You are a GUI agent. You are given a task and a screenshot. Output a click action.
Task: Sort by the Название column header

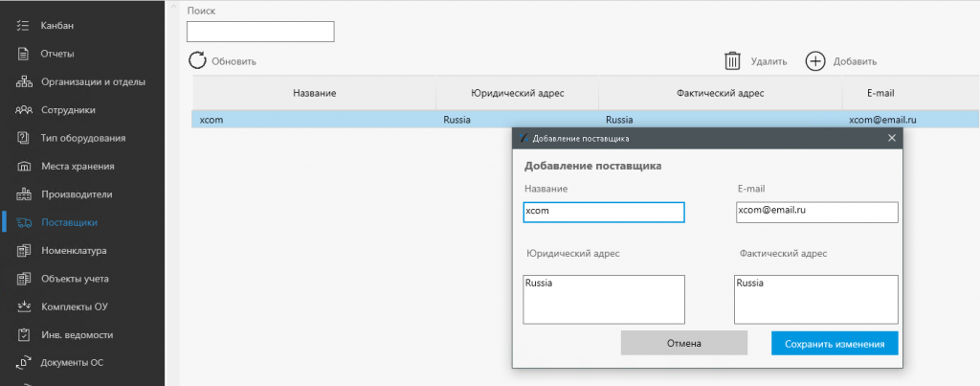[314, 93]
